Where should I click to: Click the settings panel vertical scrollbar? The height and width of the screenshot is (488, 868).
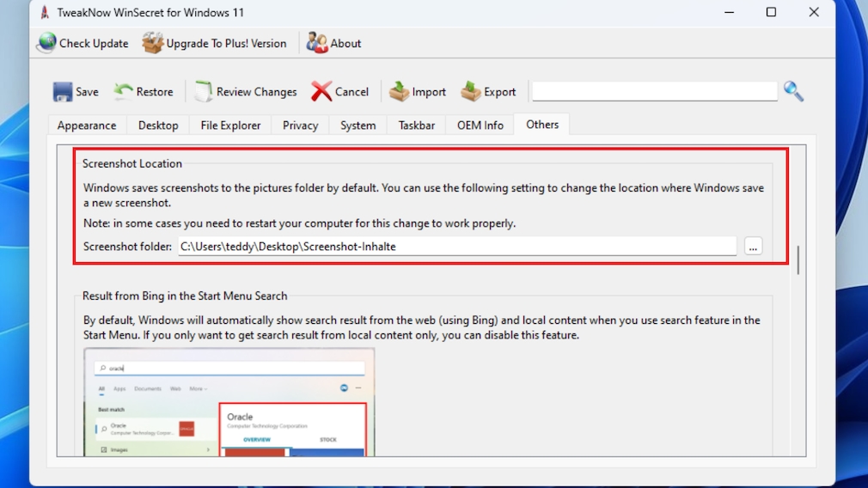(798, 260)
